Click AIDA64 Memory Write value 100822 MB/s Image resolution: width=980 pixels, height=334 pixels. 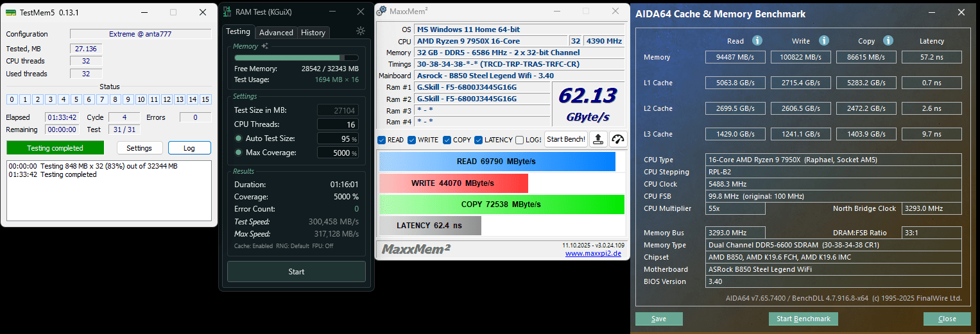[801, 57]
